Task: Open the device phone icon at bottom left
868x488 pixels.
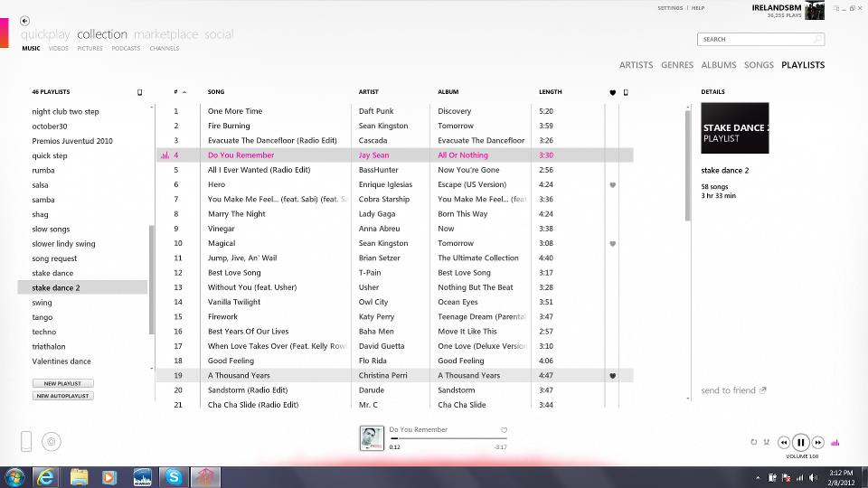Action: pos(26,442)
